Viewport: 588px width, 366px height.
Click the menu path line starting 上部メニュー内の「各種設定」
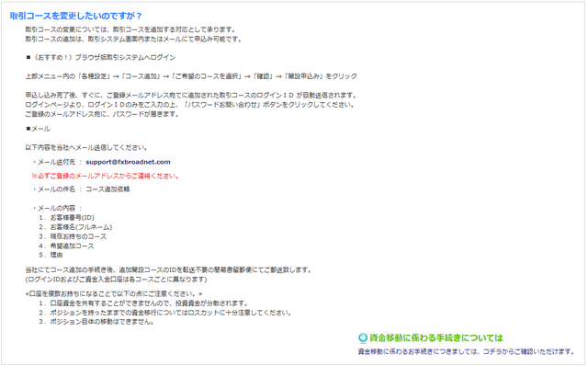191,76
